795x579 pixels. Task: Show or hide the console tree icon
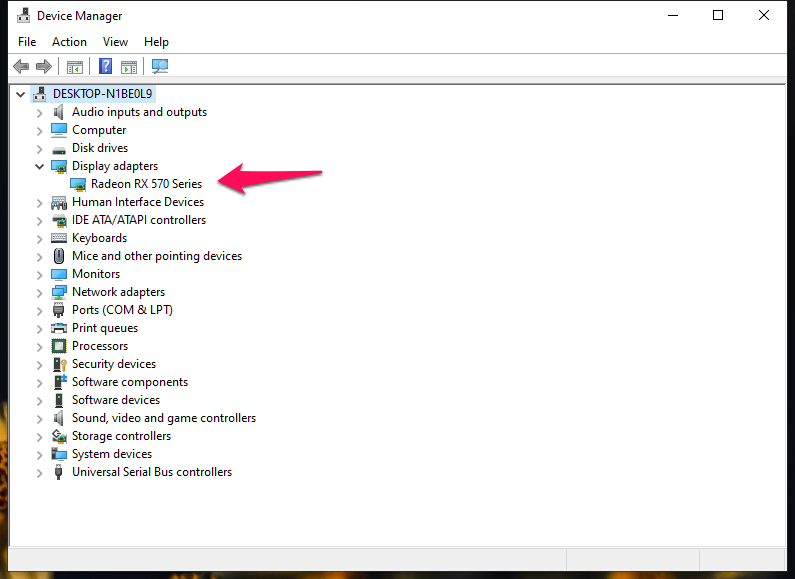[75, 66]
